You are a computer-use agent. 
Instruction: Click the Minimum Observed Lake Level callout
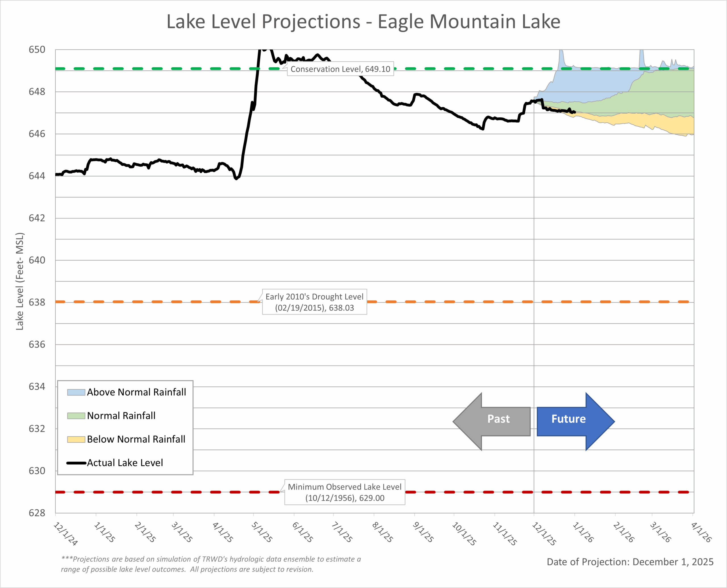click(344, 492)
